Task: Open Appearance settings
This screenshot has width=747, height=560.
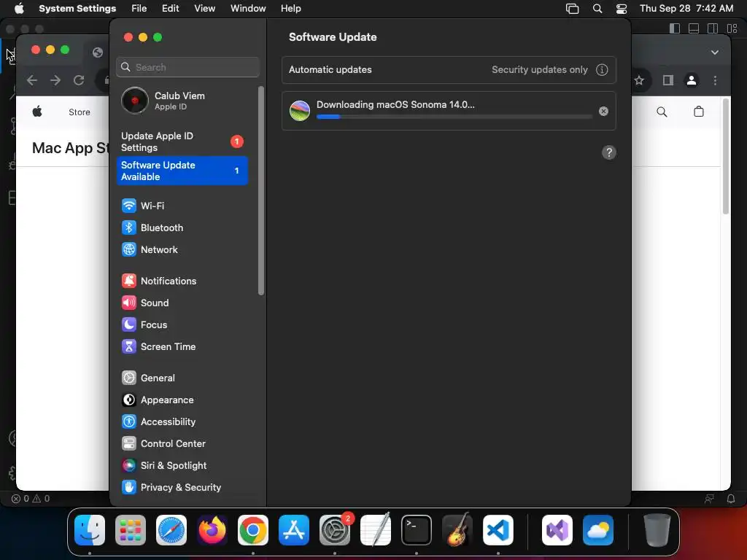Action: [182, 400]
